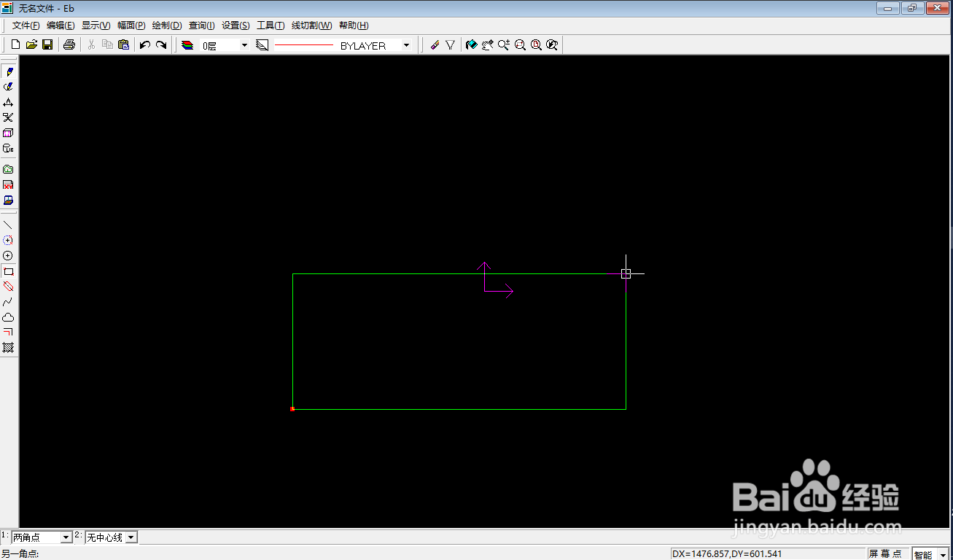Select the straight Line drawing tool
953x560 pixels.
(x=9, y=225)
